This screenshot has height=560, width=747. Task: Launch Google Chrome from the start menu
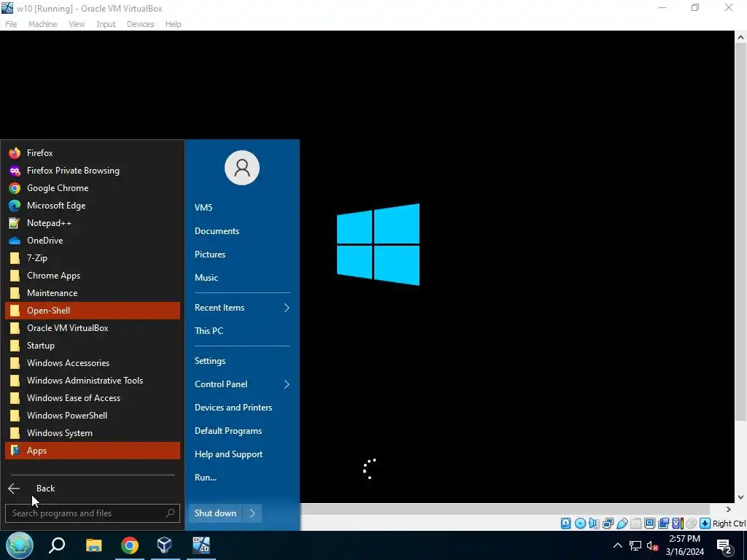pos(93,188)
